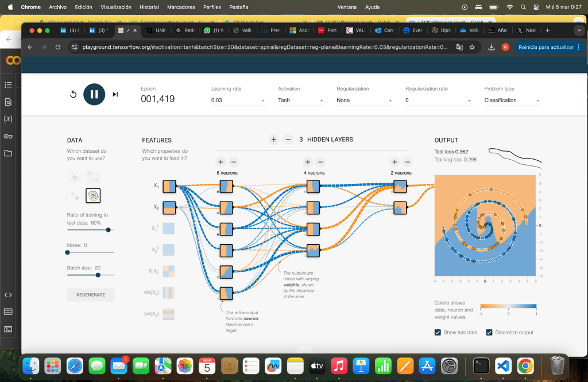Add a hidden layer with the plus icon

(x=274, y=140)
